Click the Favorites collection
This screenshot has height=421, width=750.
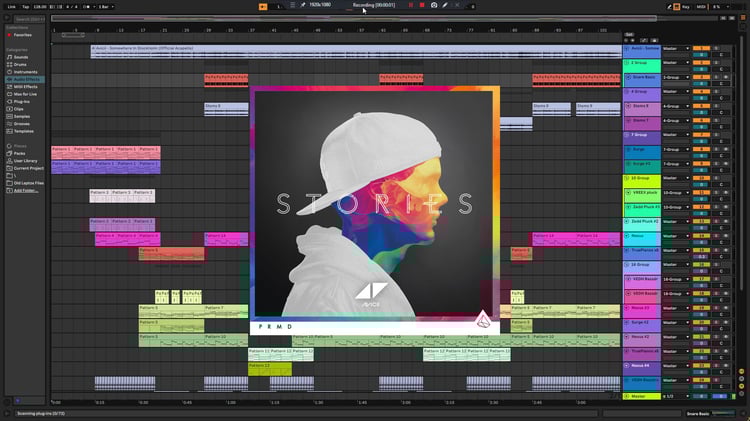coord(22,35)
